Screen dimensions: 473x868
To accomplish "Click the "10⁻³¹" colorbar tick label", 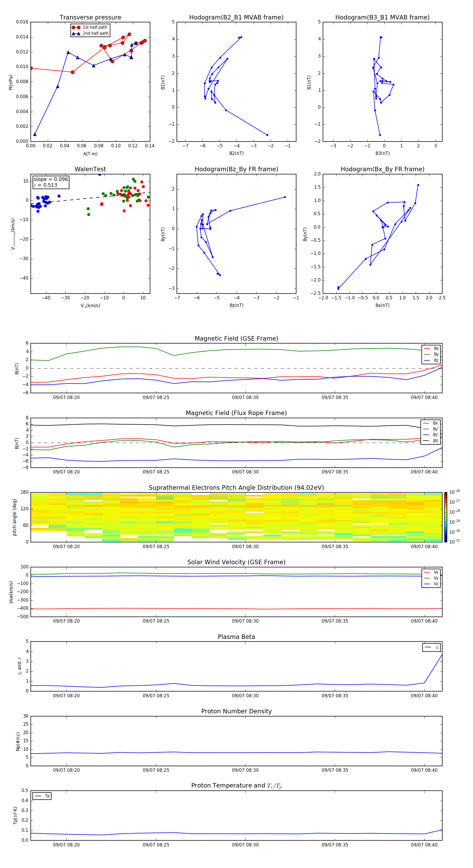I will click(455, 542).
